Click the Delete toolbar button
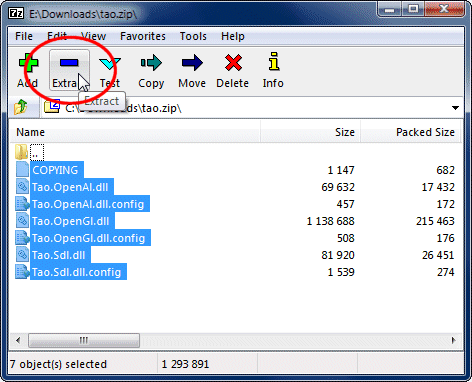The height and width of the screenshot is (382, 472). click(233, 70)
